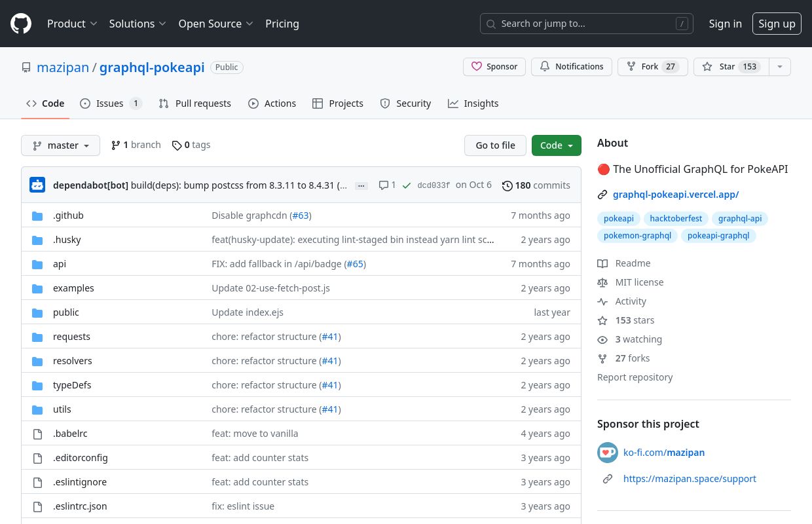Star the repository
The image size is (812, 524).
(x=731, y=67)
